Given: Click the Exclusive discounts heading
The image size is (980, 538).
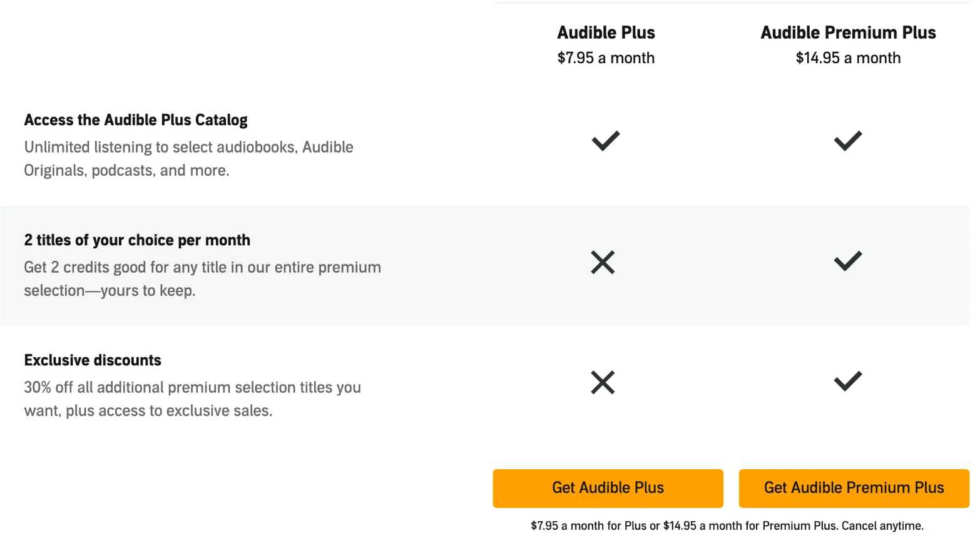Looking at the screenshot, I should pos(93,360).
